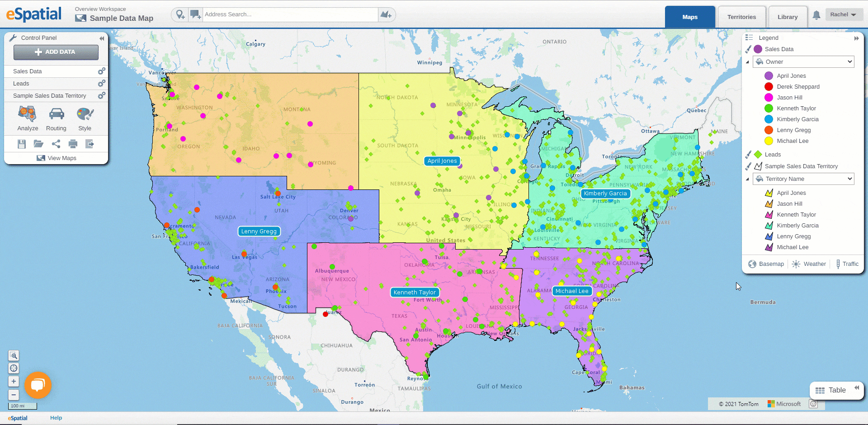Screen dimensions: 868x425
Task: Switch to the Library tab
Action: [788, 17]
